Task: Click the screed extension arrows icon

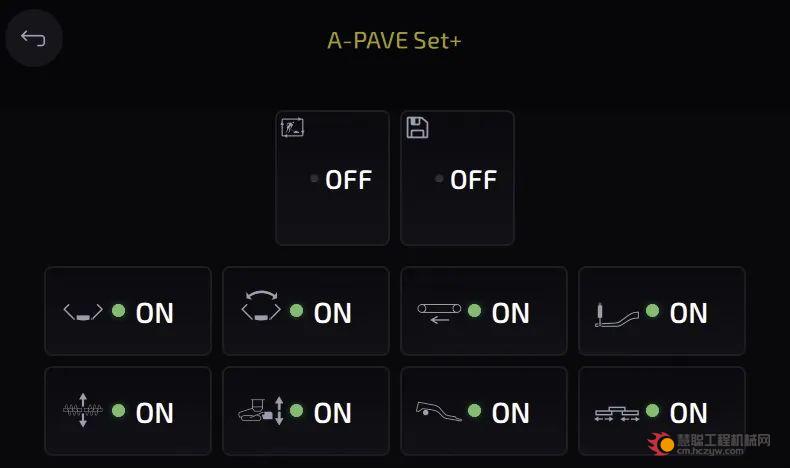Action: (x=617, y=414)
